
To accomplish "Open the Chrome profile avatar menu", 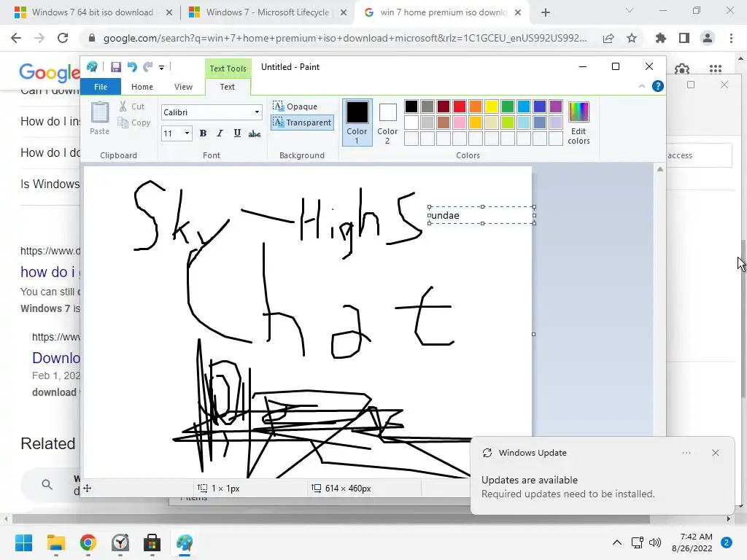I will point(708,38).
